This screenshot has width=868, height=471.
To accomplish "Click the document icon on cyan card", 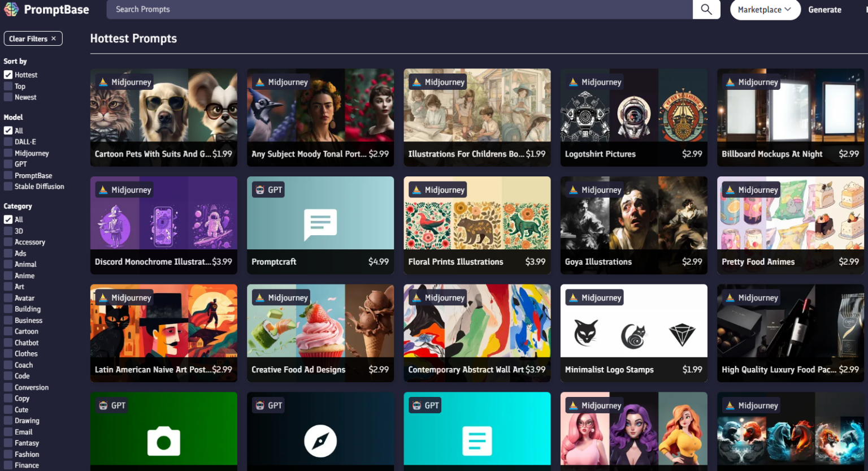I will click(477, 441).
